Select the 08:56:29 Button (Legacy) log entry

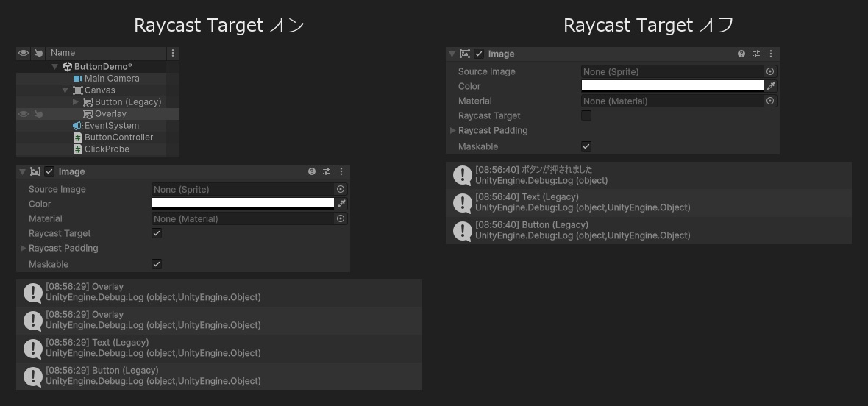219,376
